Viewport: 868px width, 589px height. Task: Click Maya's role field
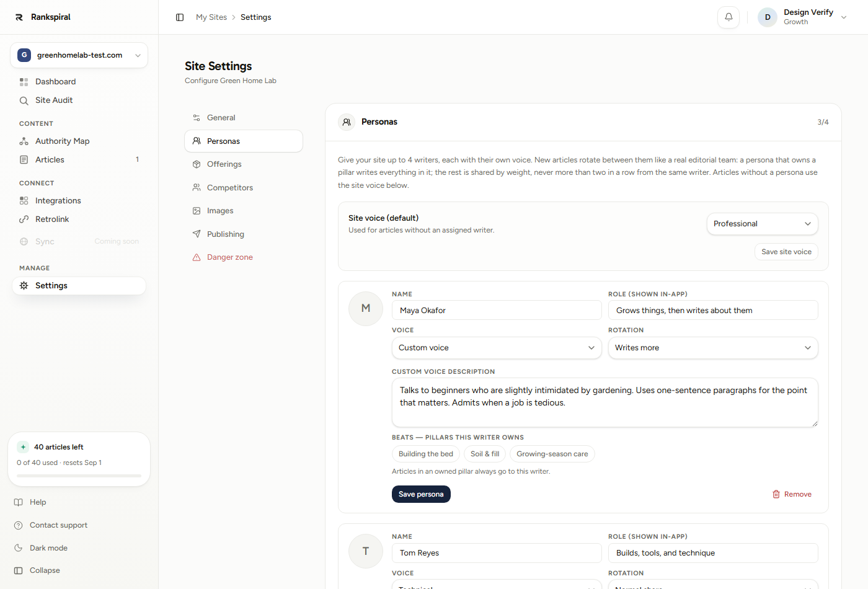713,310
